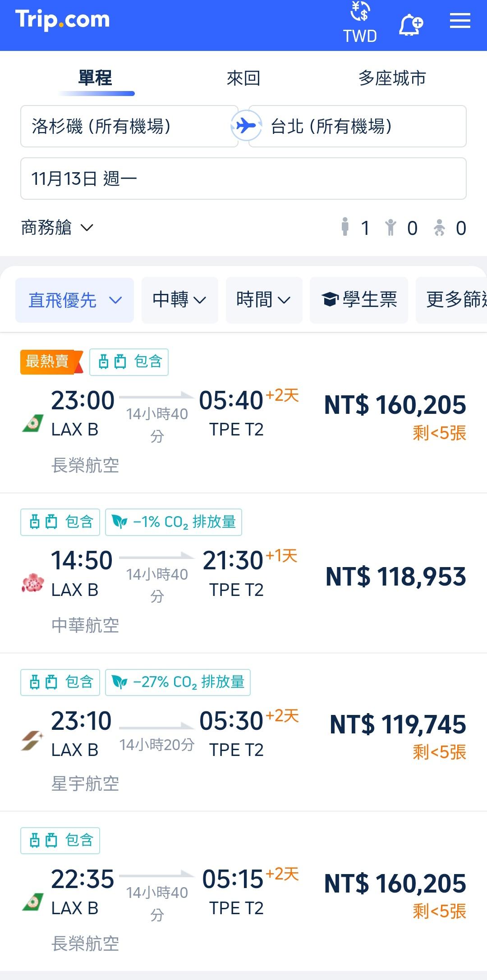The height and width of the screenshot is (980, 487).
Task: Open the hamburger menu
Action: pos(460,21)
